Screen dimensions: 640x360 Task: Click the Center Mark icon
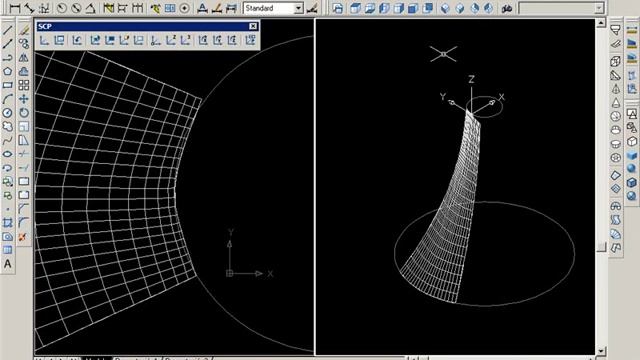click(x=184, y=8)
